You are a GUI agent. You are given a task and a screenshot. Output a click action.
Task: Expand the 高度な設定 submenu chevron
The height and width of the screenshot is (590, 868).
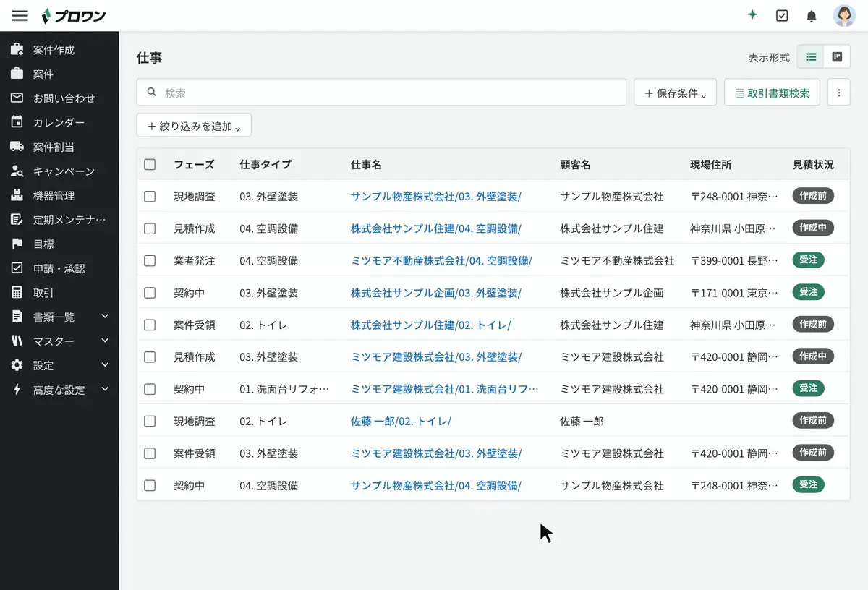coord(105,389)
